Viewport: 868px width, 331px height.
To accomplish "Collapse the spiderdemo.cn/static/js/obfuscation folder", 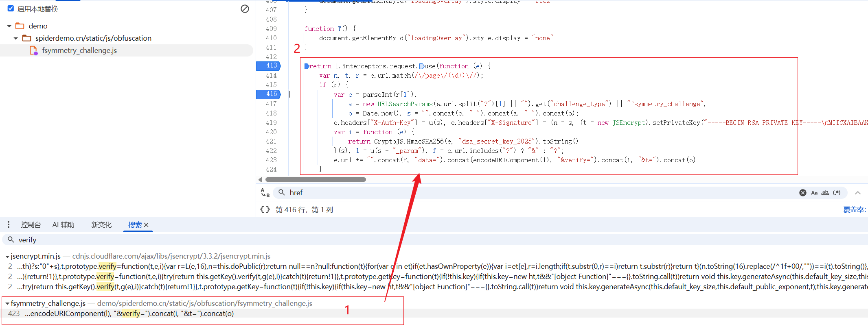I will coord(16,38).
